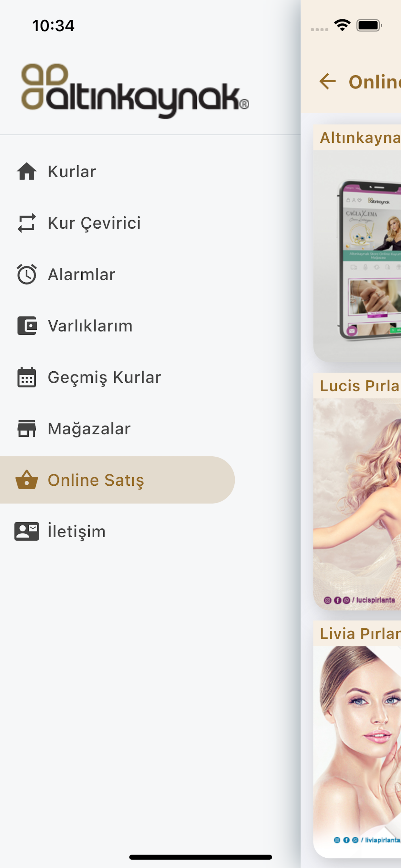Tap the Lucis Pırlanta card title

point(360,386)
